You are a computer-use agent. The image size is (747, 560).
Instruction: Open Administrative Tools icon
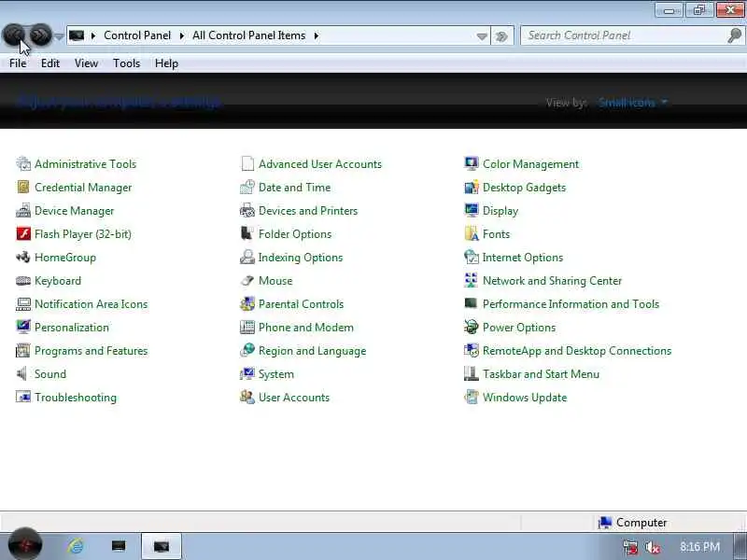click(22, 164)
